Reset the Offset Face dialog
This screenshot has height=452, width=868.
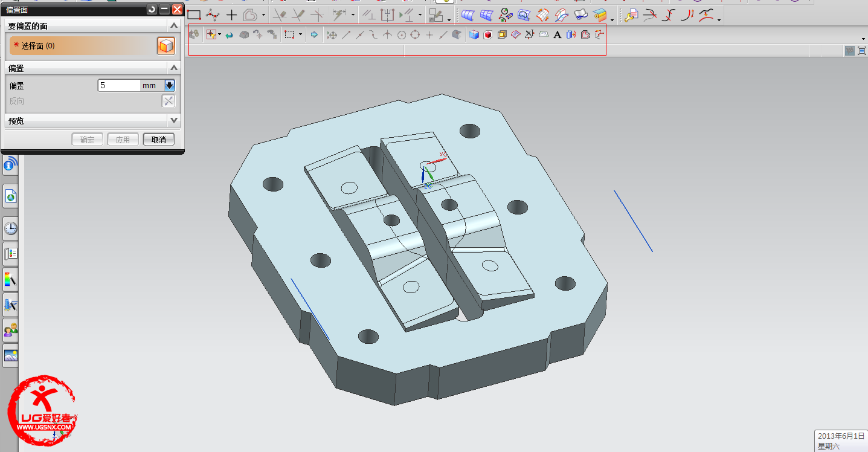coord(152,10)
